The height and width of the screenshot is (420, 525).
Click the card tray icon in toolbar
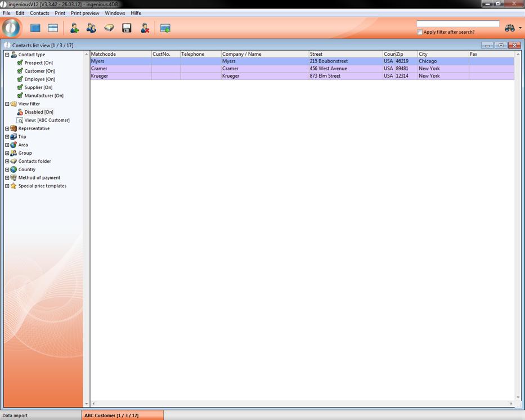tap(109, 28)
